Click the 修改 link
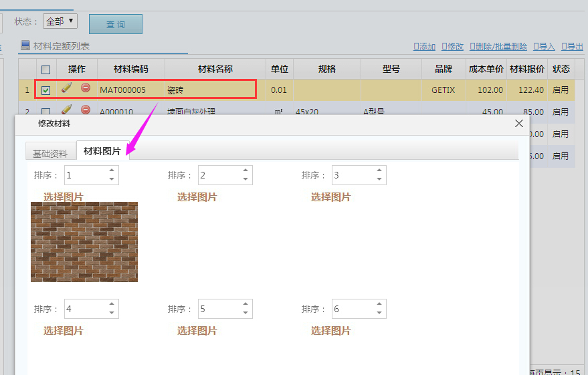588x375 pixels. point(453,46)
